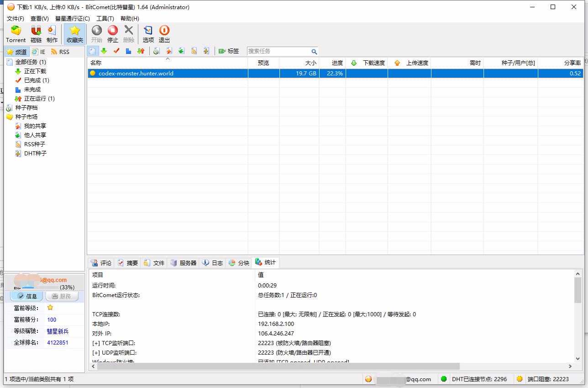Click the greyed 开始 start button
Image resolution: width=588 pixels, height=388 pixels.
[x=97, y=34]
